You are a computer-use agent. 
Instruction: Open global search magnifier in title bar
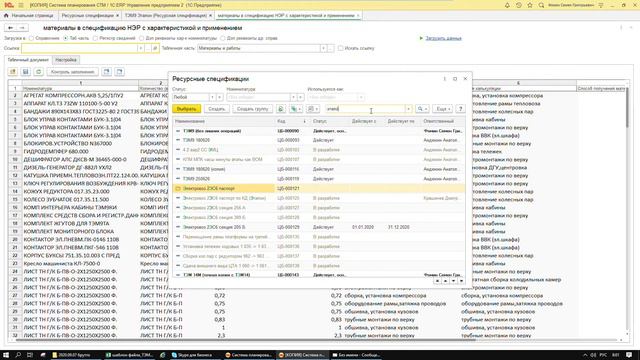[x=541, y=5]
